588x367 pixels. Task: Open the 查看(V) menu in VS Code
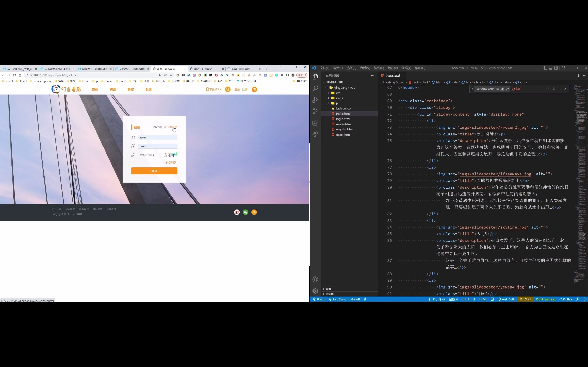pos(365,68)
